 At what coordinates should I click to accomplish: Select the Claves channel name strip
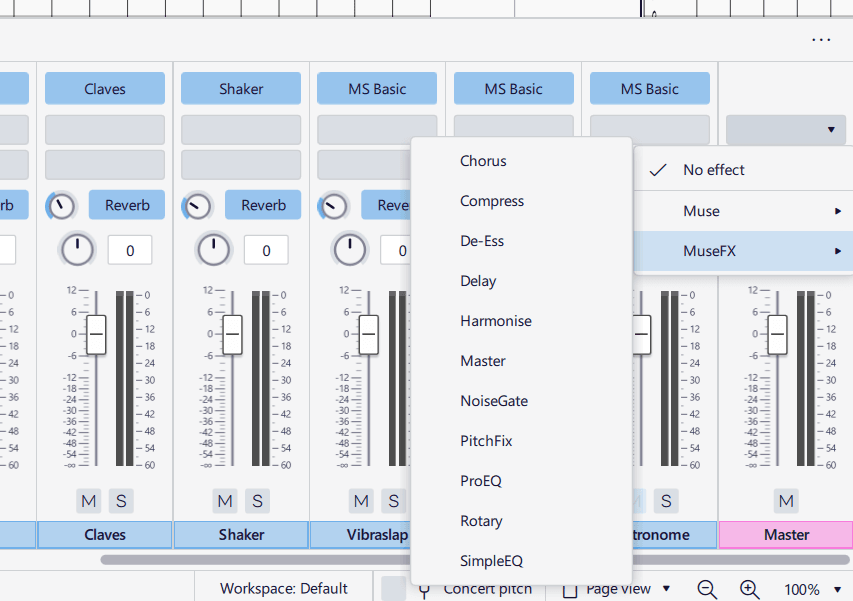pyautogui.click(x=105, y=535)
